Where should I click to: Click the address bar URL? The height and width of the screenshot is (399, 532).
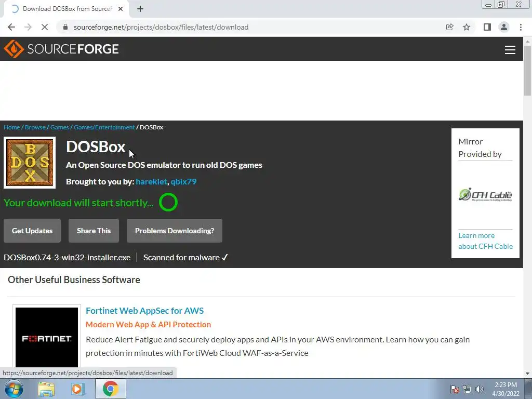pyautogui.click(x=161, y=27)
